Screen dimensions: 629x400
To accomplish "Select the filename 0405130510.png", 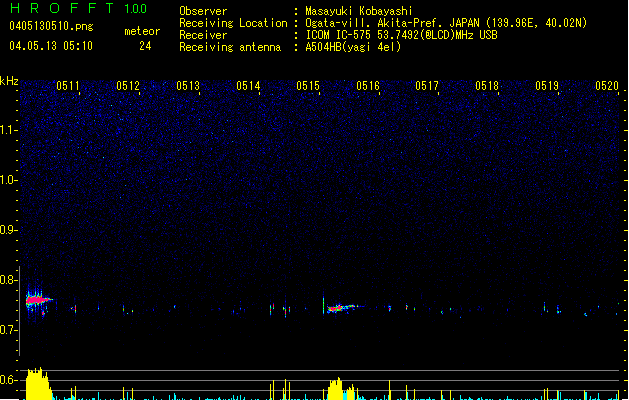I will coord(51,26).
